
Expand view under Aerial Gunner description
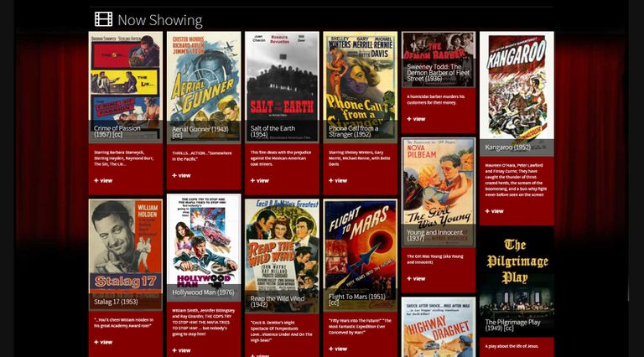point(181,176)
